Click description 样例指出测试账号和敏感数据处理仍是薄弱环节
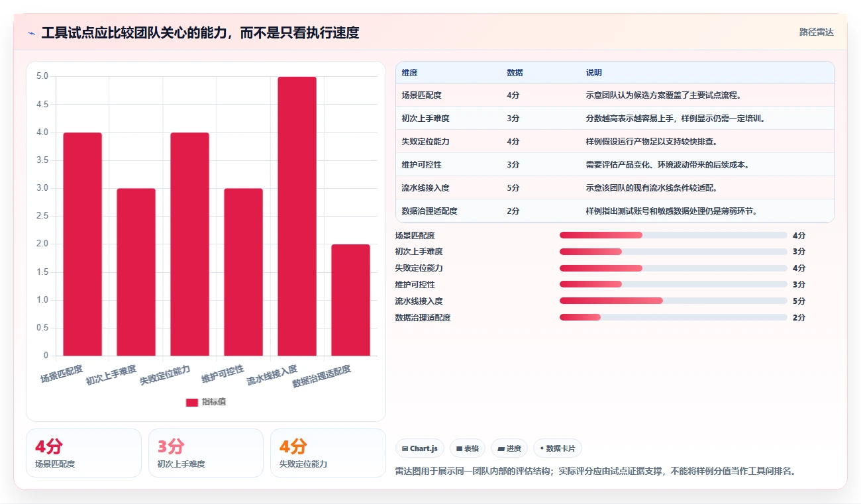 tap(672, 211)
